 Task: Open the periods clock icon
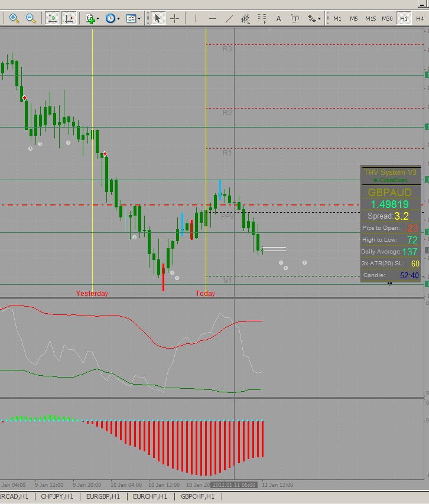pos(110,18)
